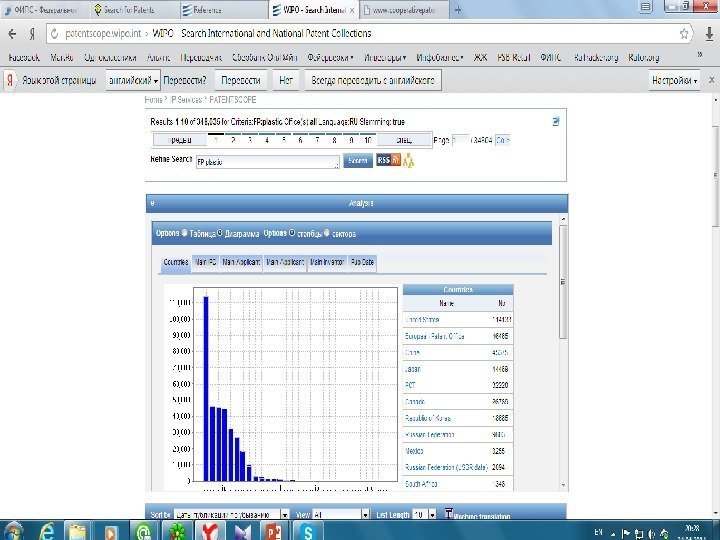The height and width of the screenshot is (540, 720).
Task: Open browser menu icon near window controls
Action: 646,7
